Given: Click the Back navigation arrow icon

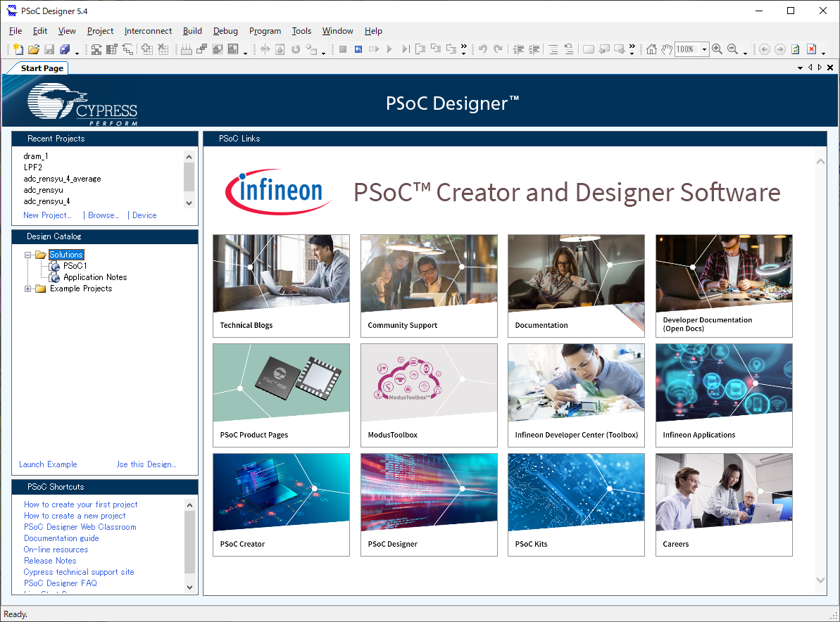Looking at the screenshot, I should [x=765, y=49].
